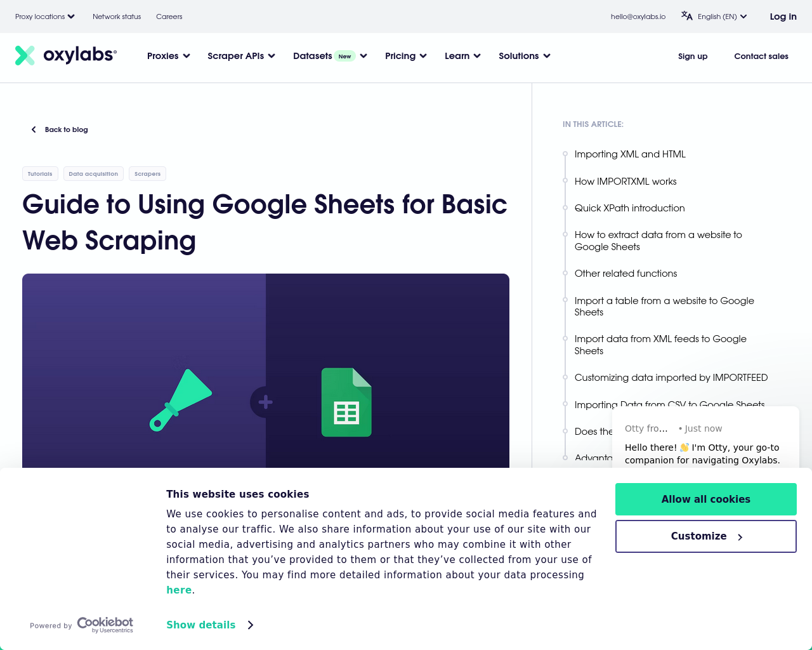The width and height of the screenshot is (812, 650).
Task: Open the Pricing menu
Action: (x=406, y=56)
